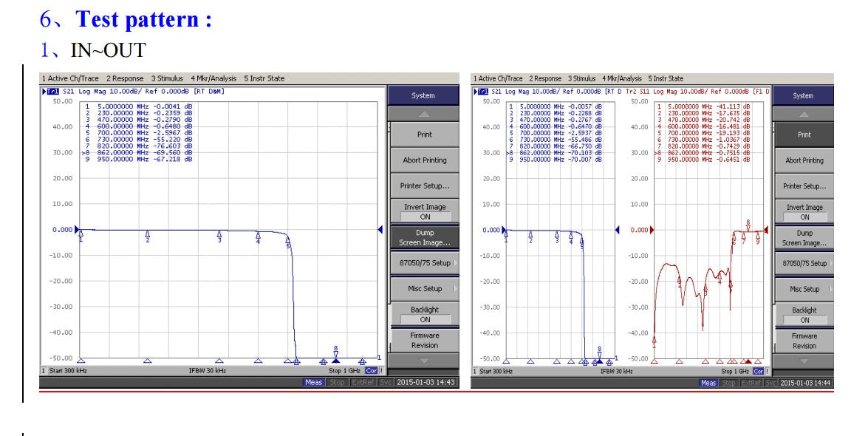Click the scroll-down arrow in right softkey panel
Viewport: 868px width, 436px height.
(803, 361)
